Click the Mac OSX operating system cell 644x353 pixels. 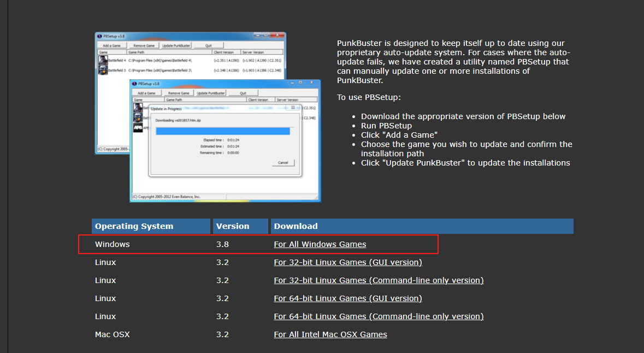pos(112,334)
